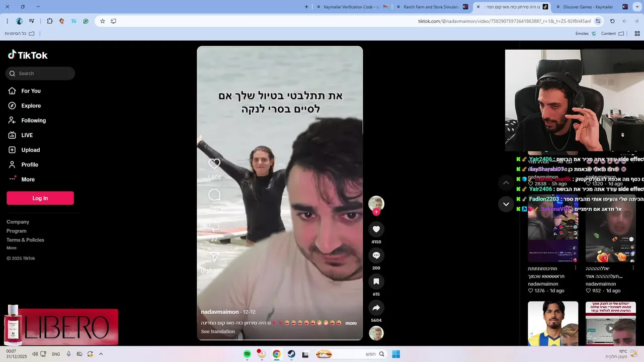Go to next video with down arrow
The width and height of the screenshot is (644, 362).
tap(506, 204)
